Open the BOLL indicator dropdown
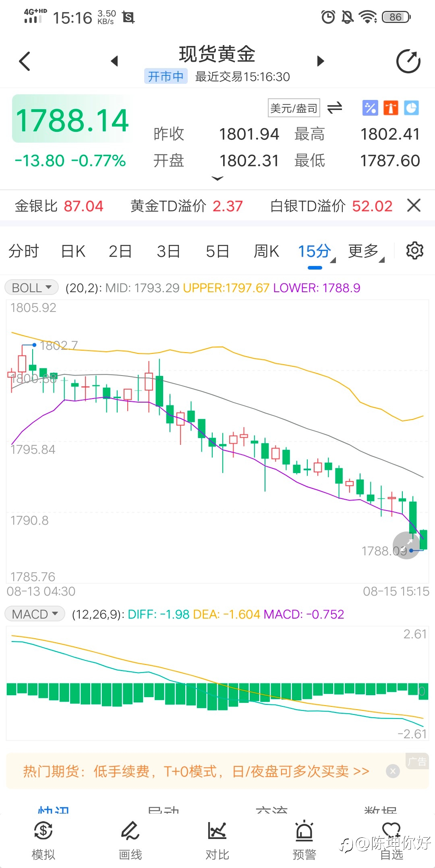The image size is (435, 868). click(x=31, y=288)
